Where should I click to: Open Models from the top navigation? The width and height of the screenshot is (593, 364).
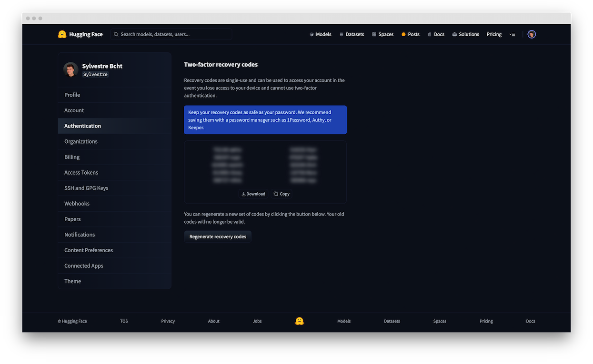point(320,34)
